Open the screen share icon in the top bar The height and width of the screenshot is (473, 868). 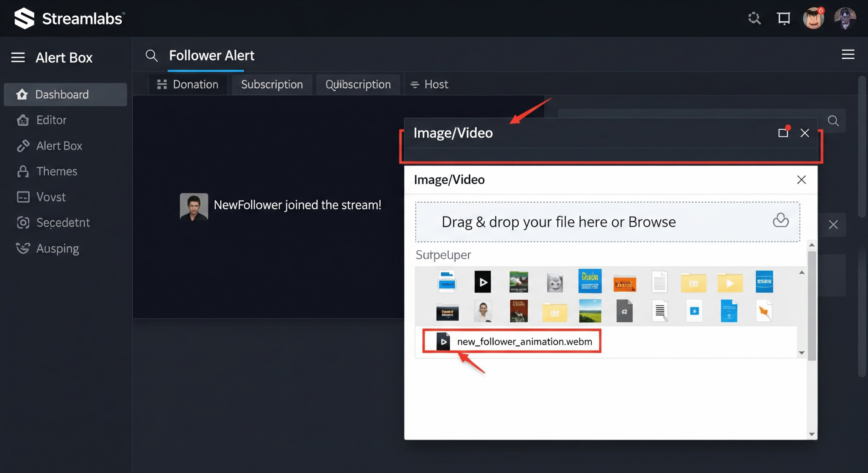coord(783,18)
